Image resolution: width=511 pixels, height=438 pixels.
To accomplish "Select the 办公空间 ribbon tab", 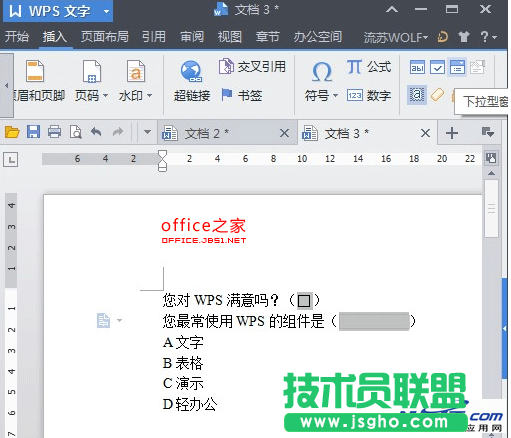I will [318, 36].
